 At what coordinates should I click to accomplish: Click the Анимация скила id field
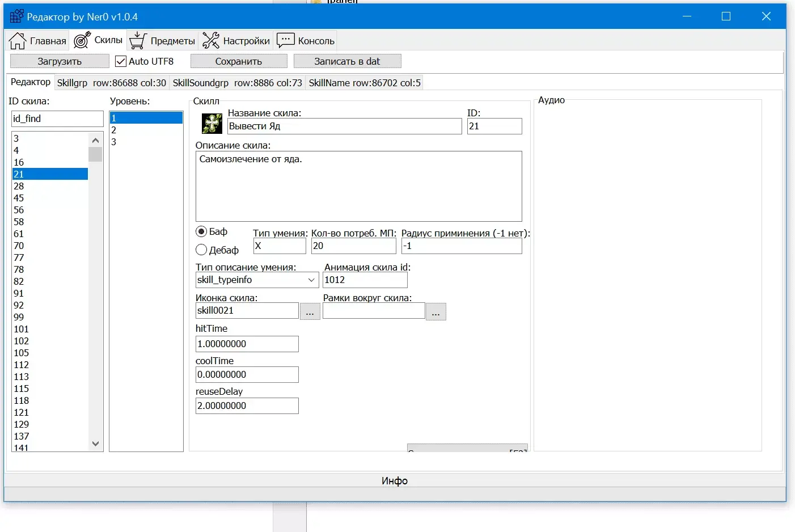pos(365,280)
